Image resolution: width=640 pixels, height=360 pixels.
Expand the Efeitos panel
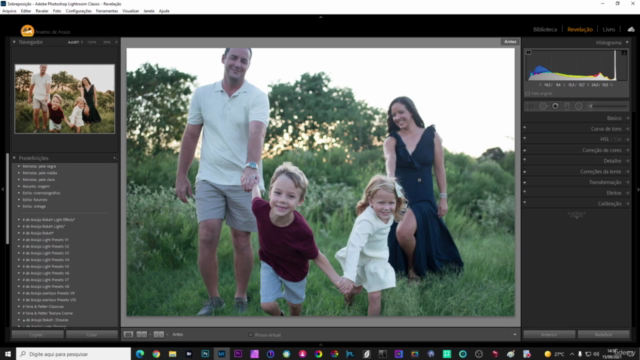(x=627, y=193)
